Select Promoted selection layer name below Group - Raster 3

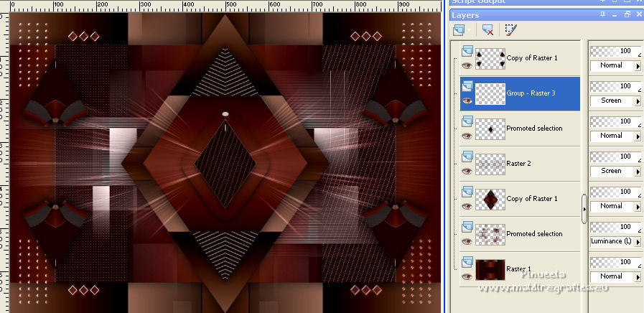click(534, 129)
